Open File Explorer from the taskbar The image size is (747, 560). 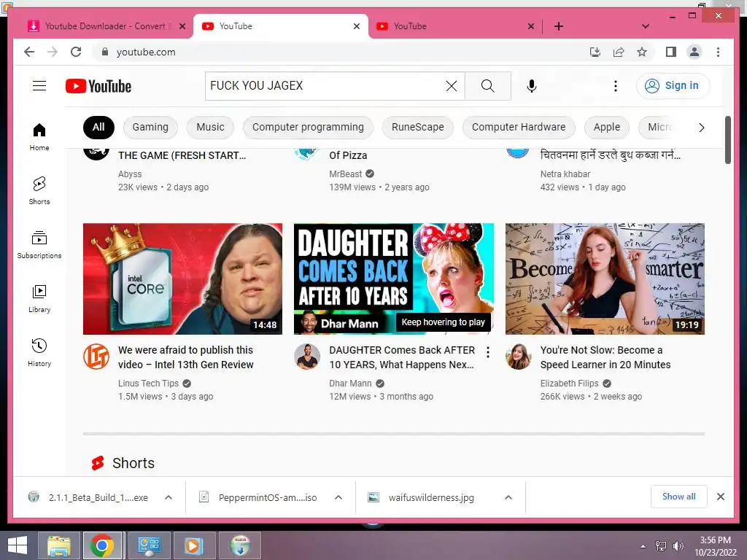(x=59, y=545)
